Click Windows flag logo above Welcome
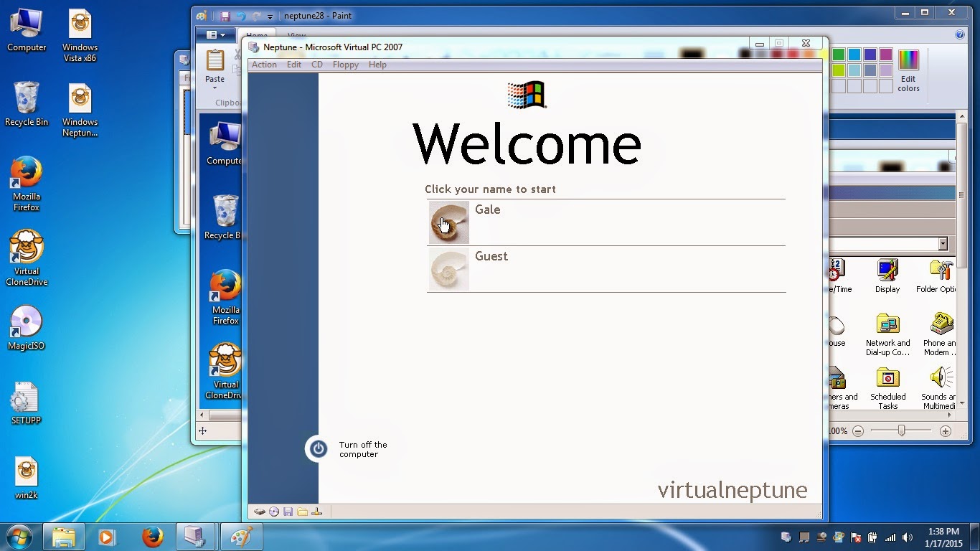Image resolution: width=980 pixels, height=551 pixels. tap(527, 95)
